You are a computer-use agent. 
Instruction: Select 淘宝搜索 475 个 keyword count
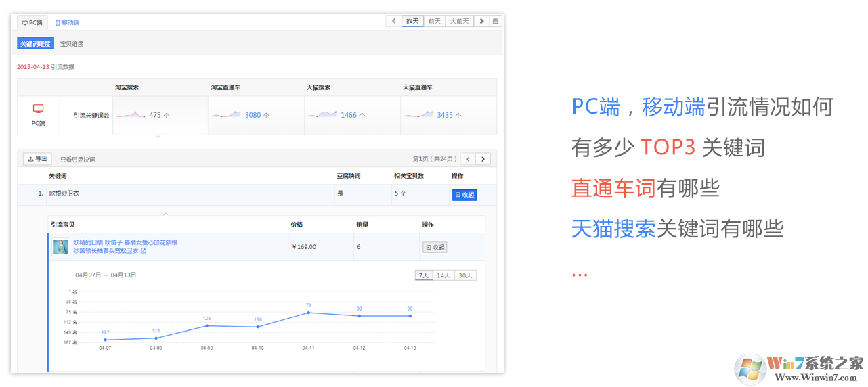coord(160,115)
